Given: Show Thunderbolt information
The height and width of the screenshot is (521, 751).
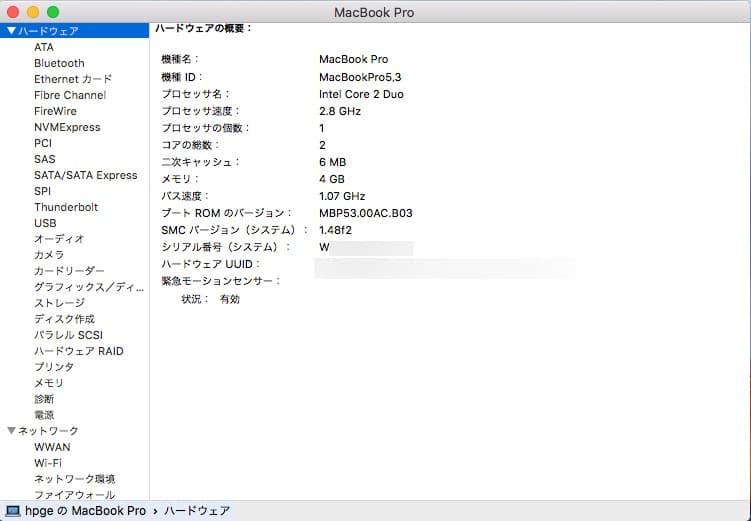Looking at the screenshot, I should (x=66, y=207).
